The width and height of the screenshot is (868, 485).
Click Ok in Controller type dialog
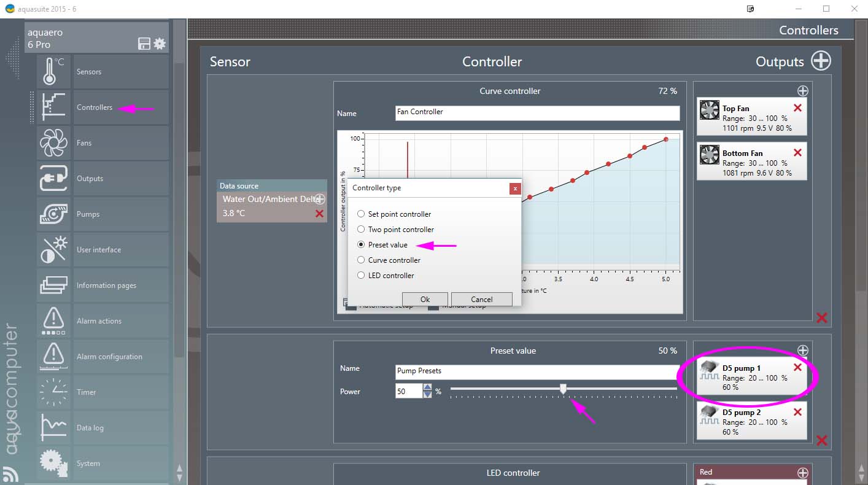[425, 299]
